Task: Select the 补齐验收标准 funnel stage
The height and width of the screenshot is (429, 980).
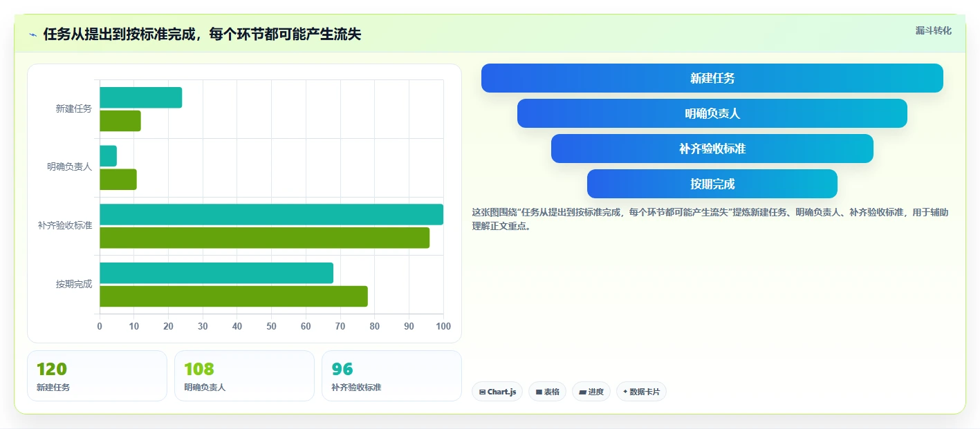Action: (x=712, y=149)
